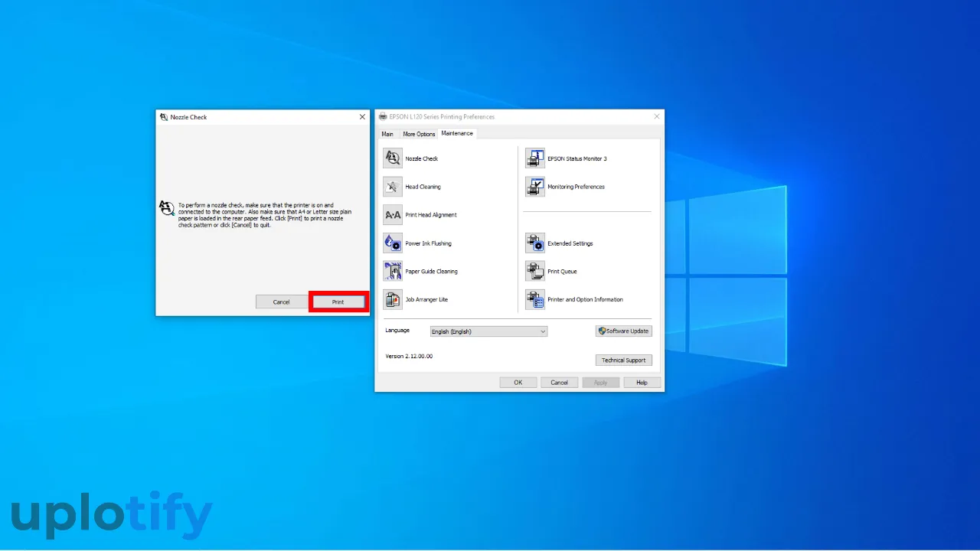Open Printer and Option Information icon
Viewport: 980px width, 551px height.
(535, 299)
